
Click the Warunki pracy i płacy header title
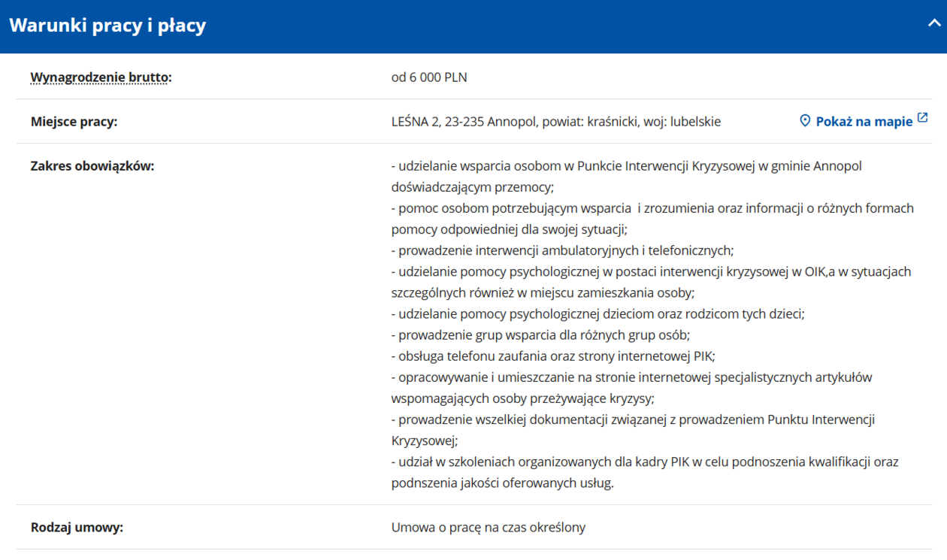click(x=107, y=26)
